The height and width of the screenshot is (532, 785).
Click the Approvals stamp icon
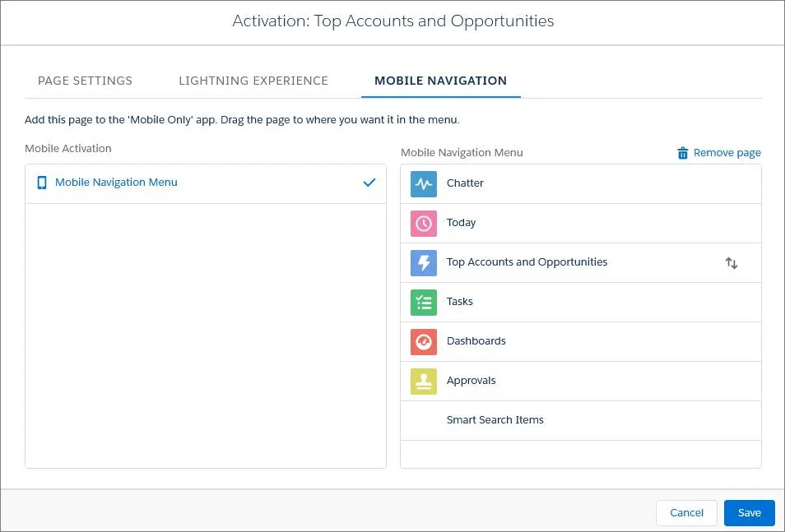[x=423, y=380]
